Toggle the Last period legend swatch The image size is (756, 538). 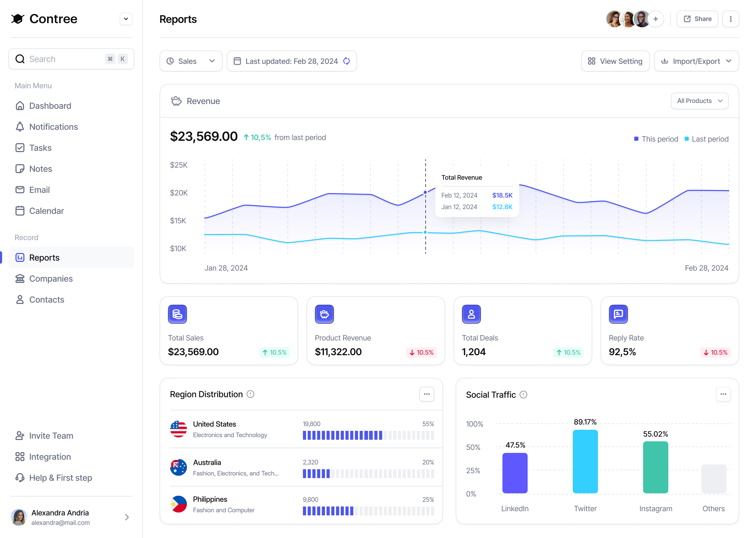click(x=686, y=139)
